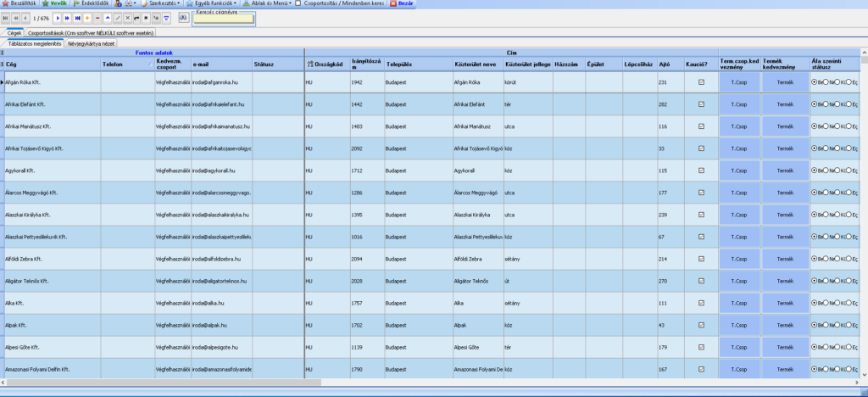Click T.Csop button for Álarcos Meggyvágó Kft.
Screen dimensions: 868x397
pyautogui.click(x=739, y=193)
